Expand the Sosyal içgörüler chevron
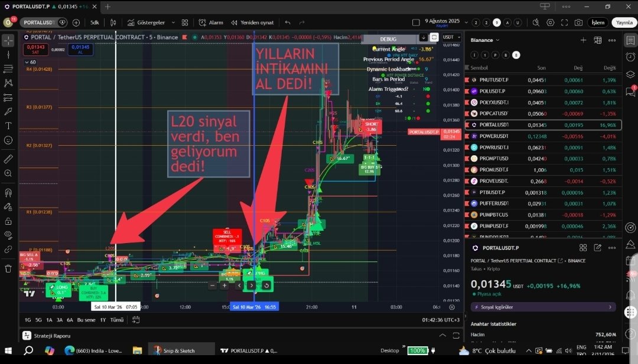This screenshot has width=638, height=364. tap(610, 307)
